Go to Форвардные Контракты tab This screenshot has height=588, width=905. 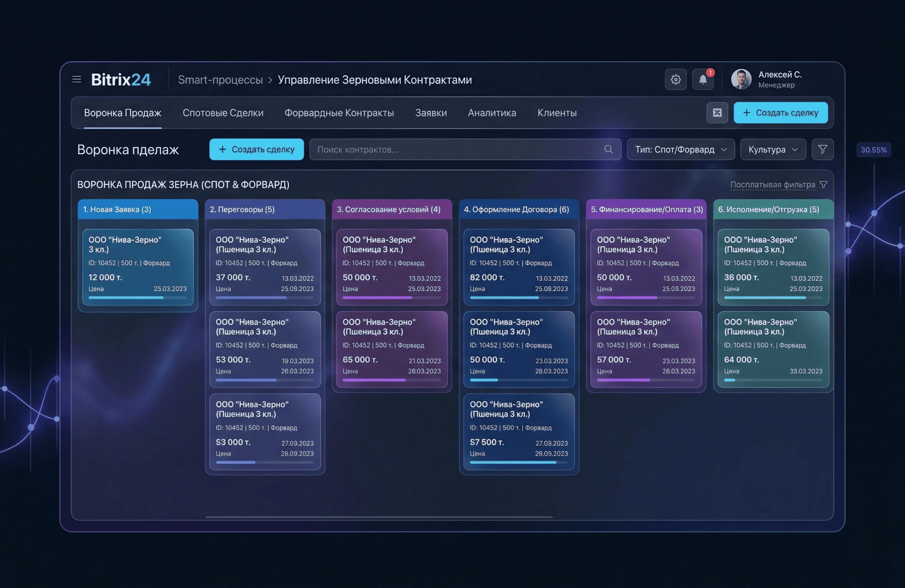click(339, 113)
